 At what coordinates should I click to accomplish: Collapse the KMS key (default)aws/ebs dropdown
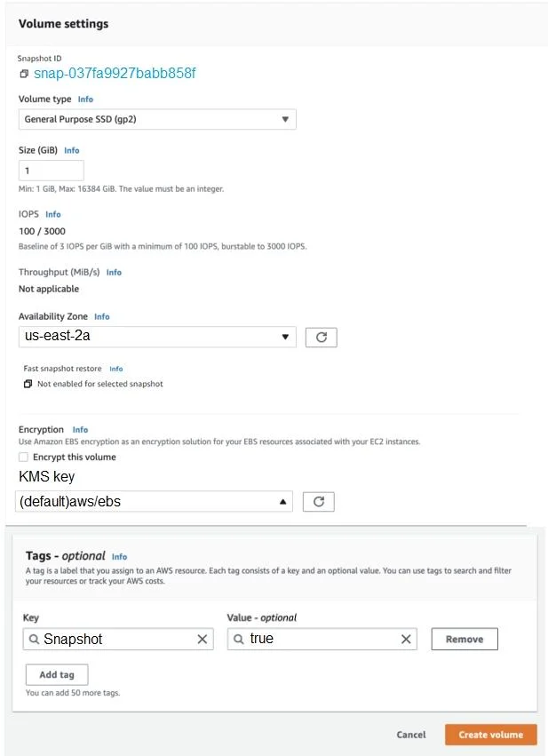pyautogui.click(x=154, y=501)
